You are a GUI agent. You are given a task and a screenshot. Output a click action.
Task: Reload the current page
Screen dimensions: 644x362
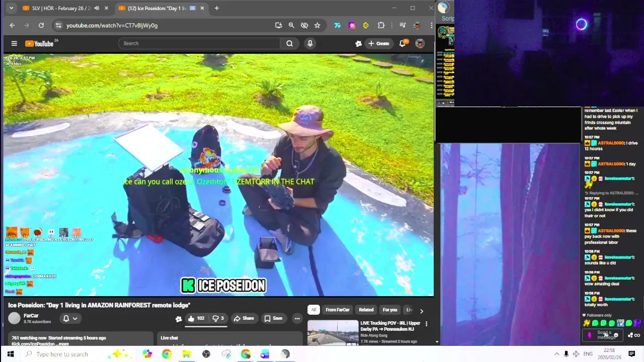(41, 25)
